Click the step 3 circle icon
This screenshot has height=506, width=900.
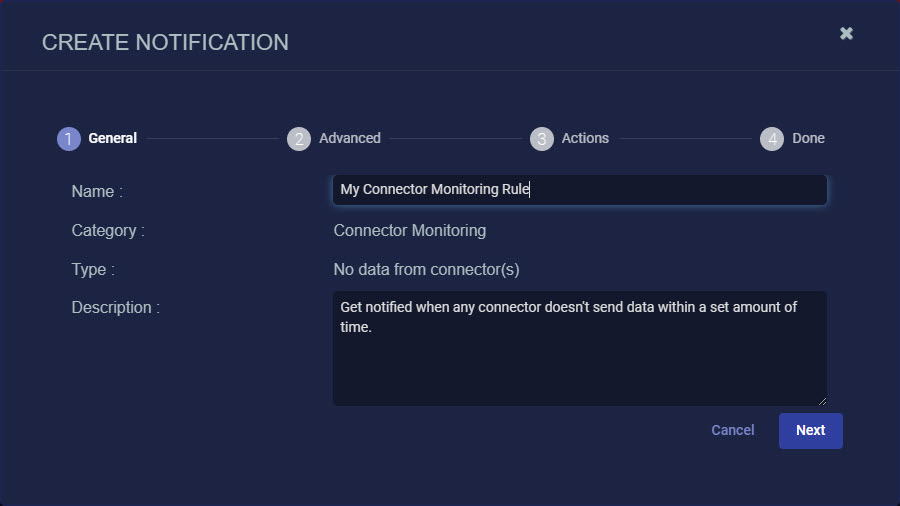coord(541,139)
